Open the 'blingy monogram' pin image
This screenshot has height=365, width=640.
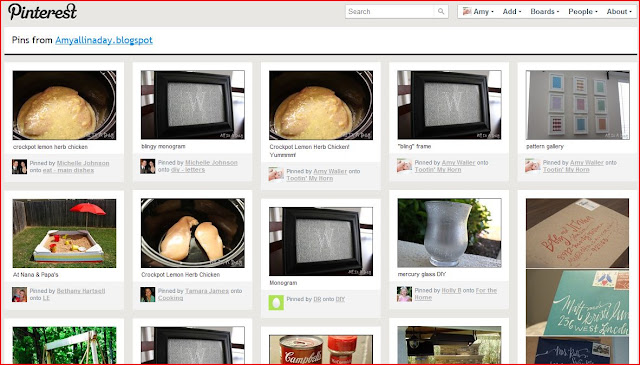pos(193,105)
